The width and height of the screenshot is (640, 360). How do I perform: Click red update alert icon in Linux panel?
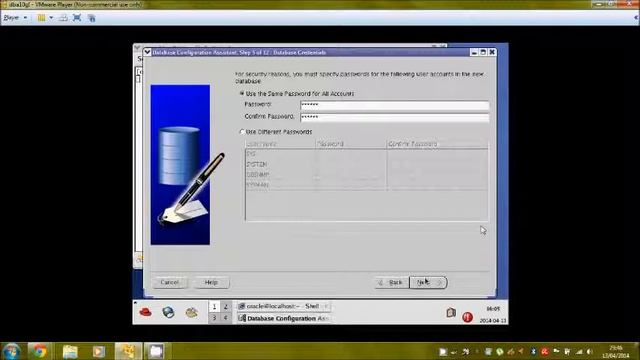[x=467, y=317]
